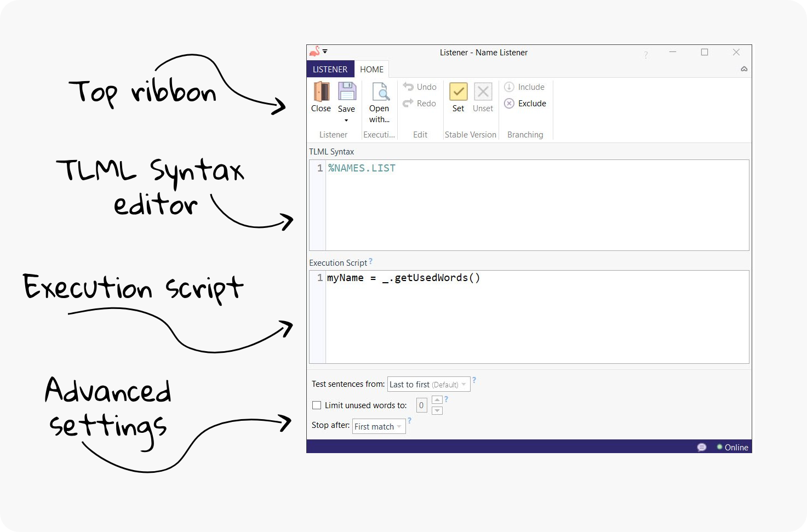Click the Open with document icon
Viewport: 807px width, 532px height.
coord(380,91)
